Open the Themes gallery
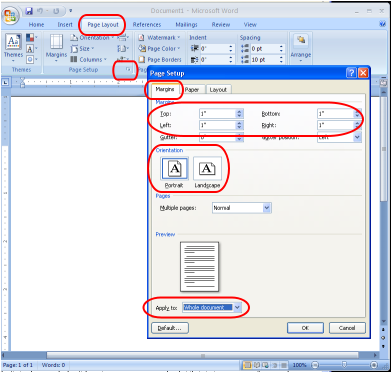The height and width of the screenshot is (373, 392). 13,48
